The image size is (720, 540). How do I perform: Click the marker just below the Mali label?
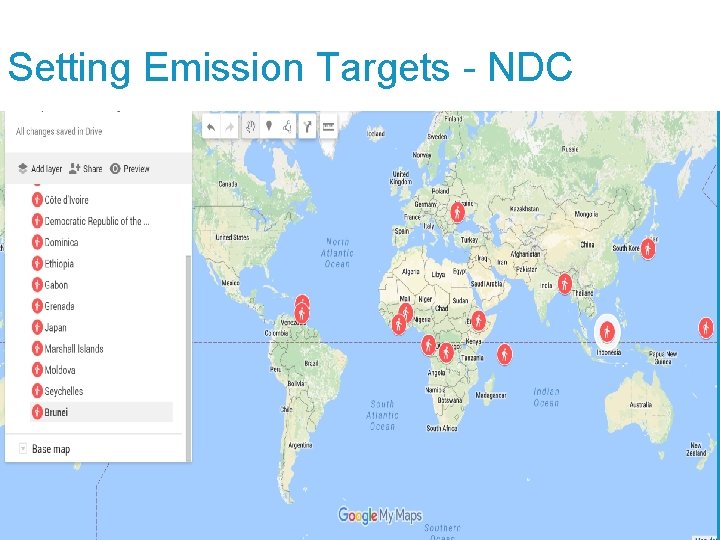[405, 313]
